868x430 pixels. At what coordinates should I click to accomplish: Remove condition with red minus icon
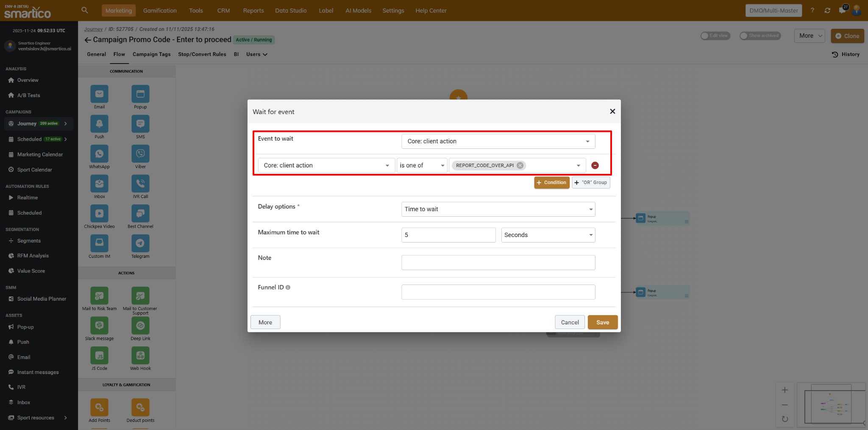(x=595, y=165)
